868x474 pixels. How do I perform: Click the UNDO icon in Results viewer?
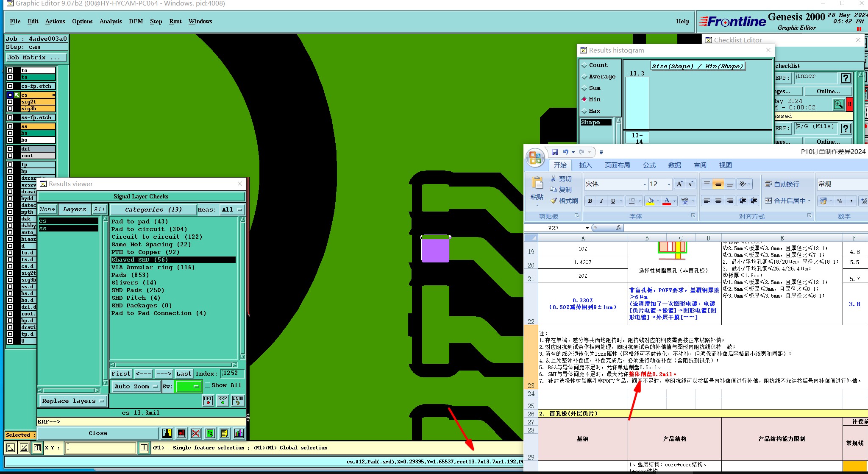[238, 401]
